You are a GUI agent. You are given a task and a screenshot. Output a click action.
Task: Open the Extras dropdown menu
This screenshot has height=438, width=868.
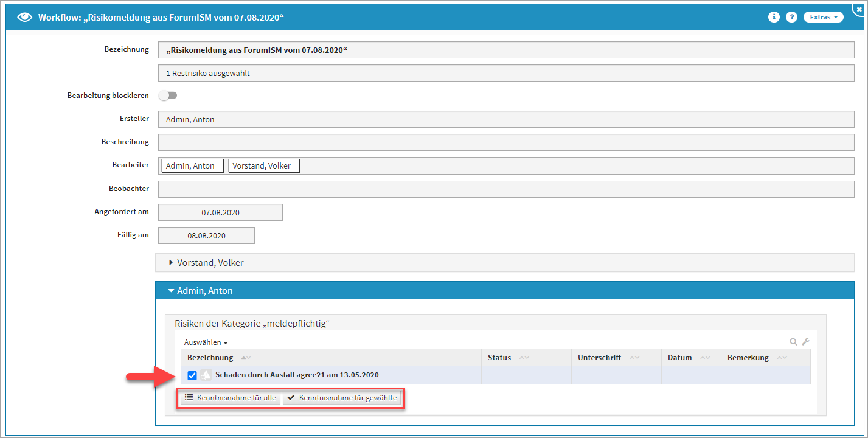(823, 17)
